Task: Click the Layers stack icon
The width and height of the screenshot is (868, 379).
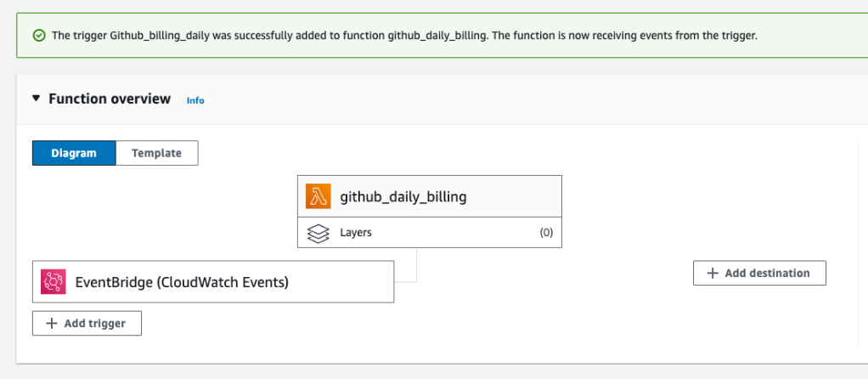Action: 318,233
